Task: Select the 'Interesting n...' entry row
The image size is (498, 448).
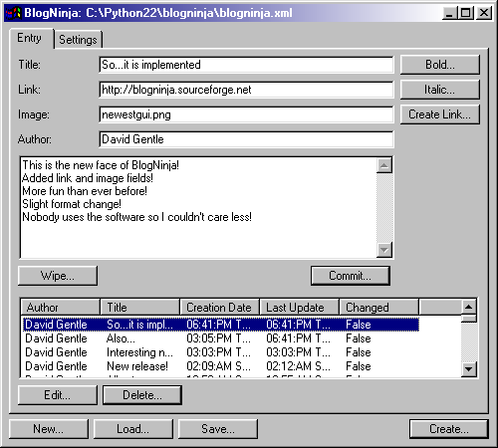Action: [x=221, y=352]
